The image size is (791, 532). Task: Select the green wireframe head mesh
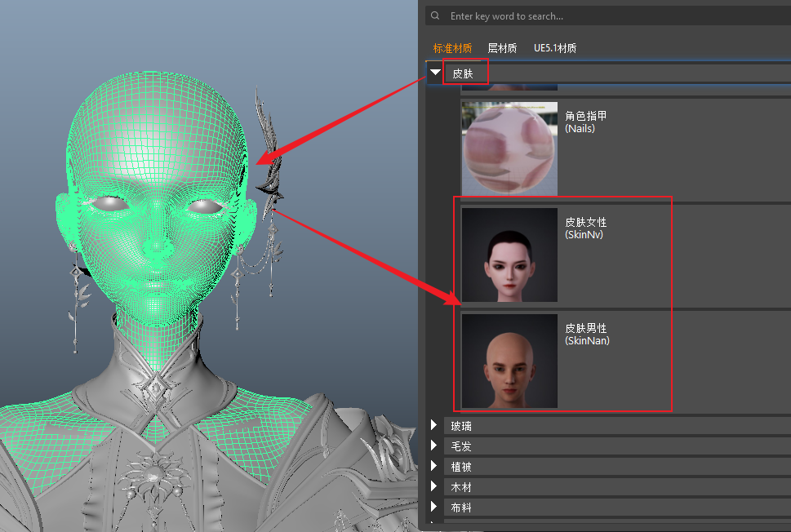147,163
